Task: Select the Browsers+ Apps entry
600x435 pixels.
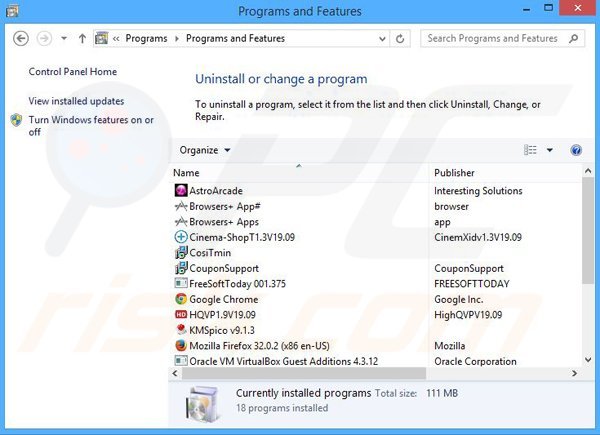Action: point(224,222)
